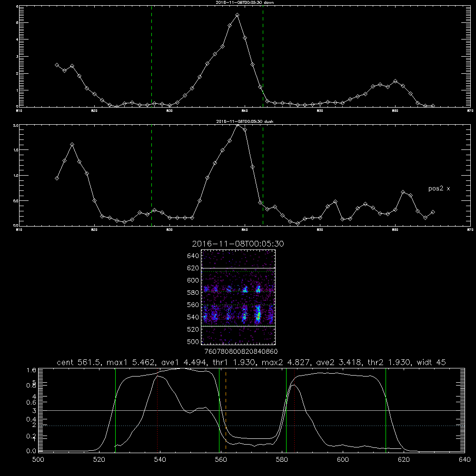This screenshot has width=476, height=476.
Task: Click the bottom plot x-axis label 500
Action: coord(38,460)
